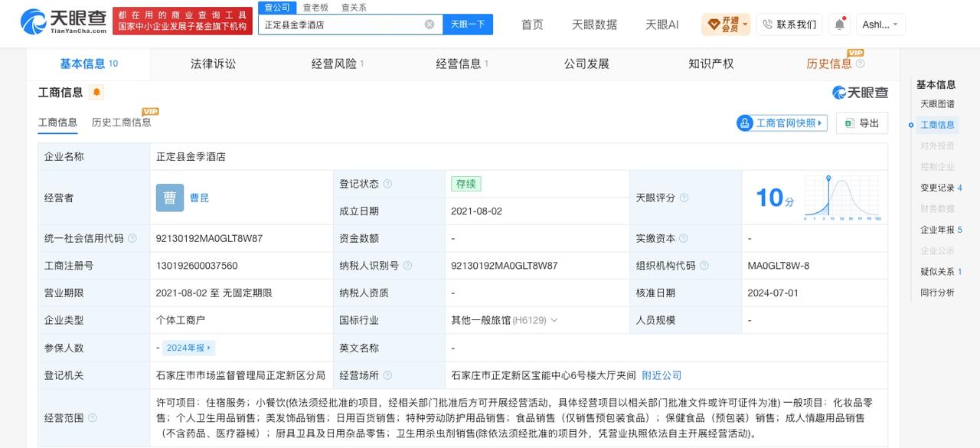Image resolution: width=980 pixels, height=448 pixels.
Task: Click the 存续 registration status tag
Action: click(x=466, y=184)
